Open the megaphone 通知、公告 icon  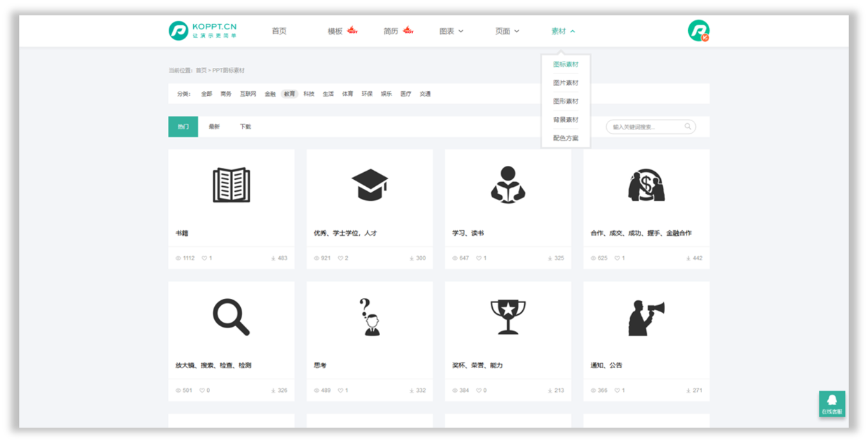click(x=646, y=318)
